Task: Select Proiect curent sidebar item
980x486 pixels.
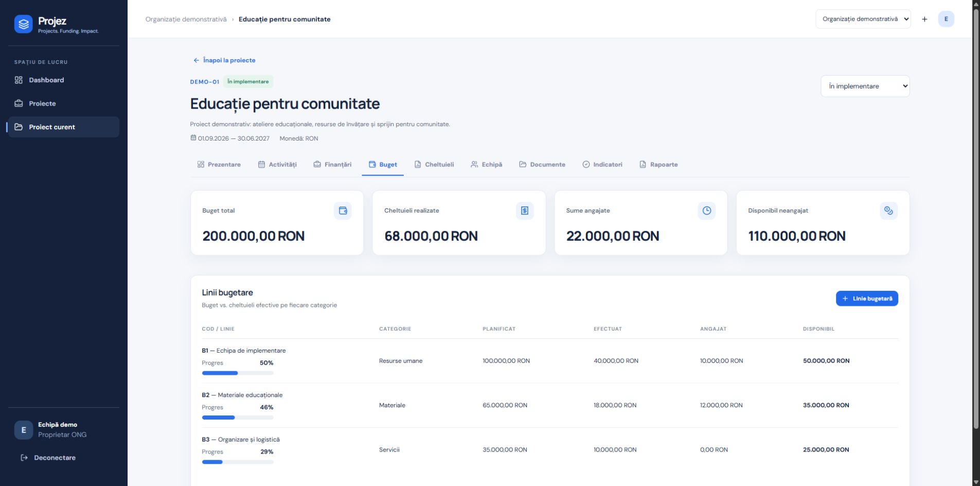Action: (64, 127)
